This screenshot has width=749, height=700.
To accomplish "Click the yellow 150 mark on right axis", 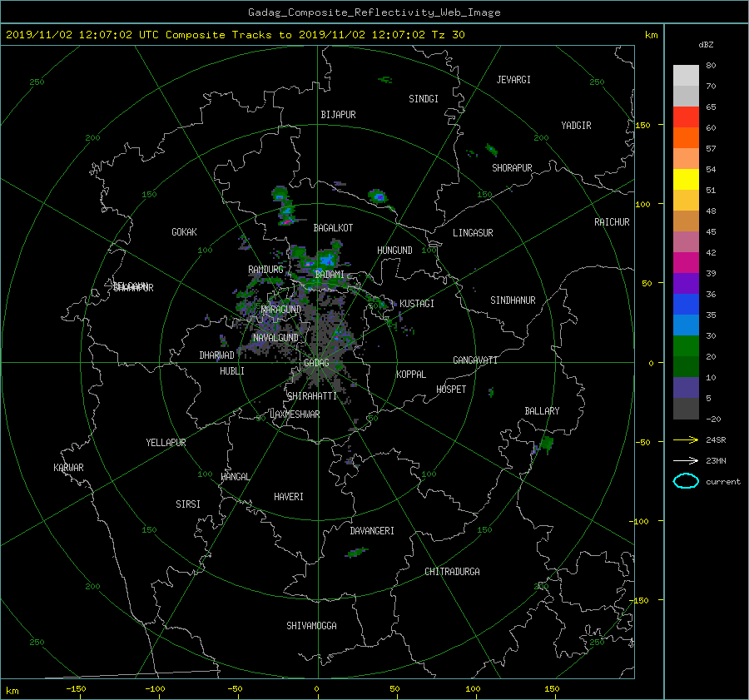I will tap(642, 125).
